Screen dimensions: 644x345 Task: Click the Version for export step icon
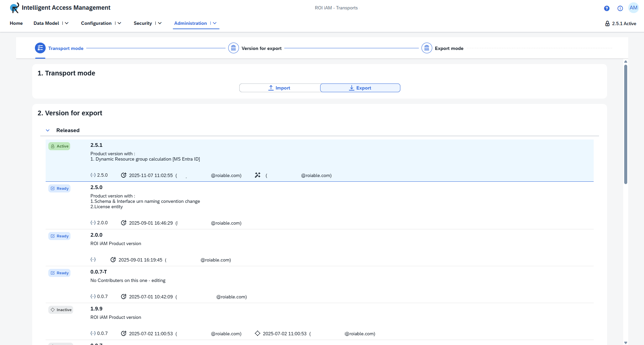[x=233, y=48]
